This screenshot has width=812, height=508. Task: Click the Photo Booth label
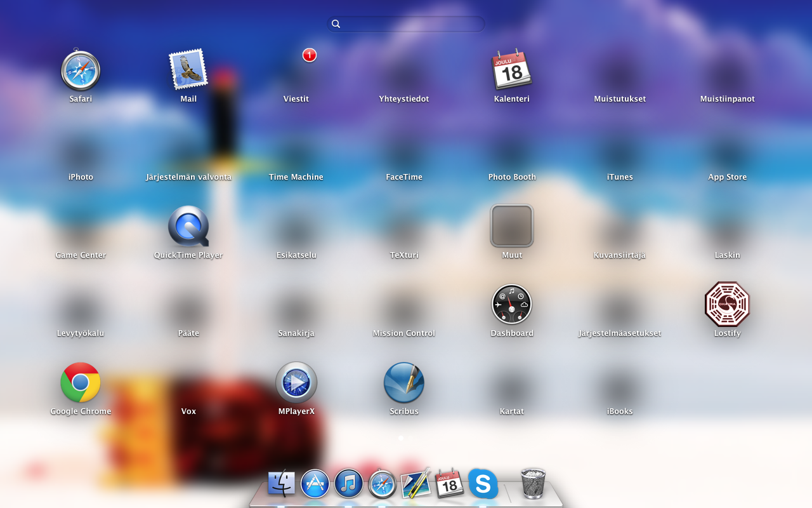click(x=512, y=177)
